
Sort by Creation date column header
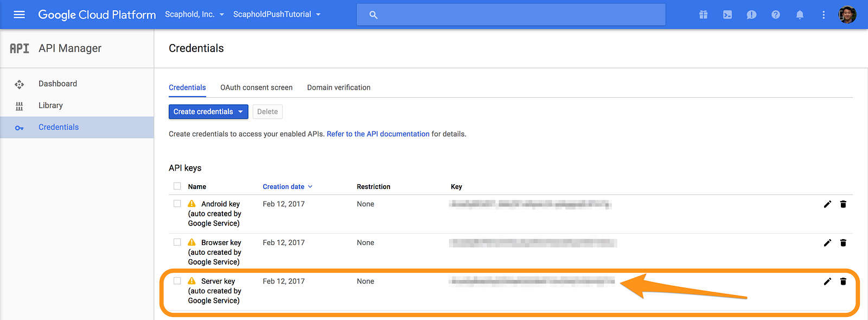[288, 186]
